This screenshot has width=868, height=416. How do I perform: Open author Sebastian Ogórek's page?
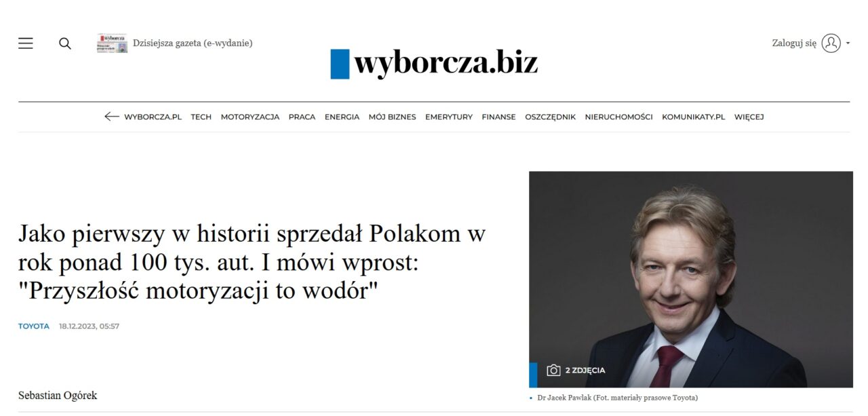coord(58,395)
